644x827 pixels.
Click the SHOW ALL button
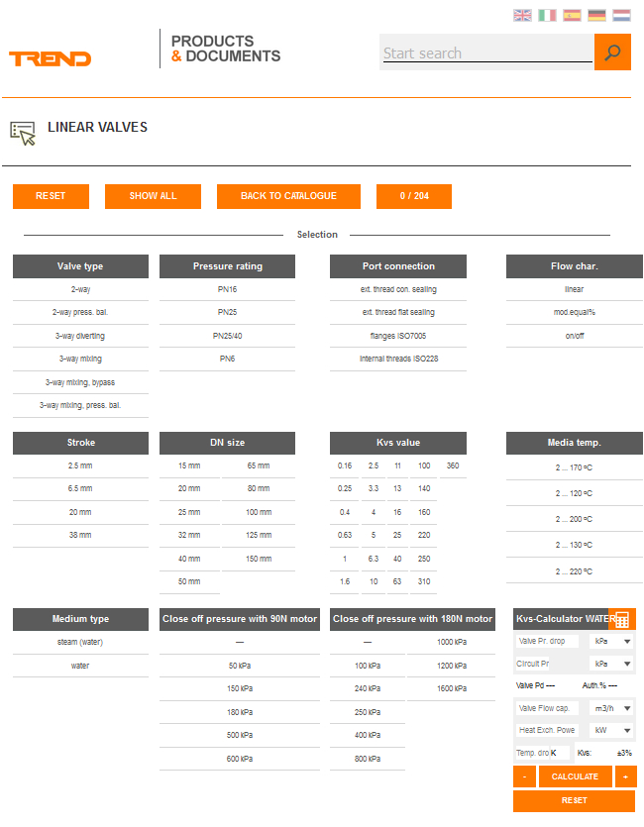pos(153,196)
